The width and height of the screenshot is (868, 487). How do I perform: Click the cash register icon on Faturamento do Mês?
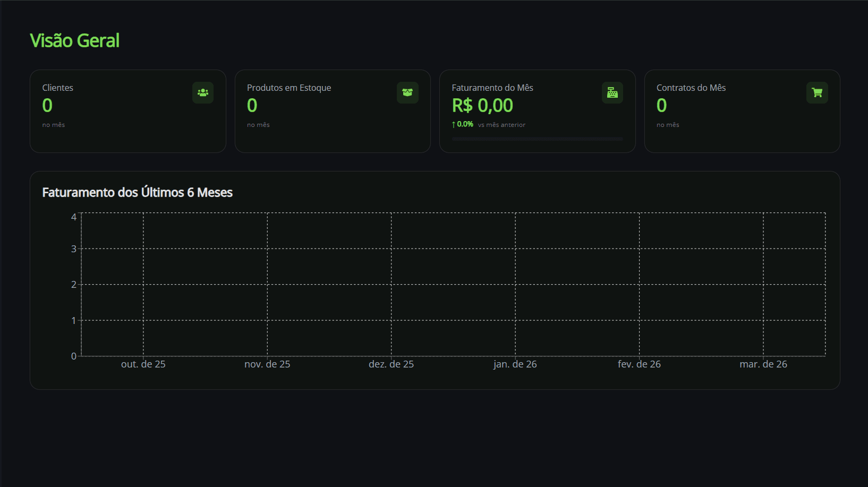[612, 92]
